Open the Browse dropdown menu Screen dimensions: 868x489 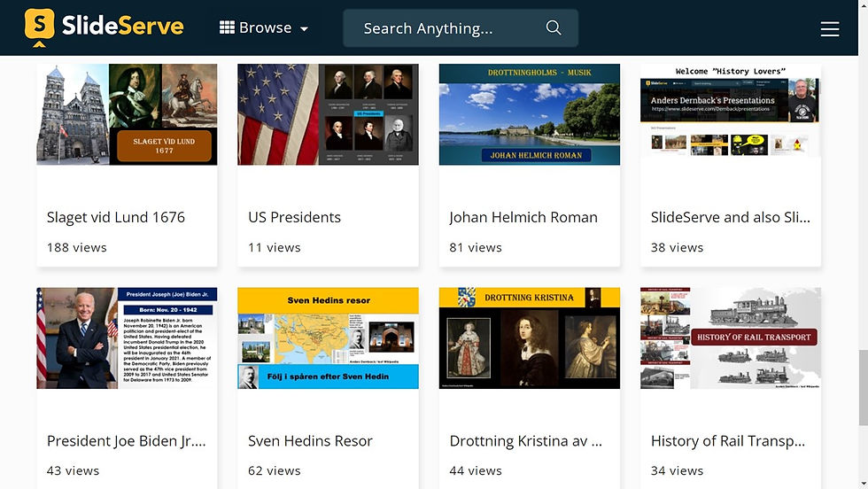[264, 27]
